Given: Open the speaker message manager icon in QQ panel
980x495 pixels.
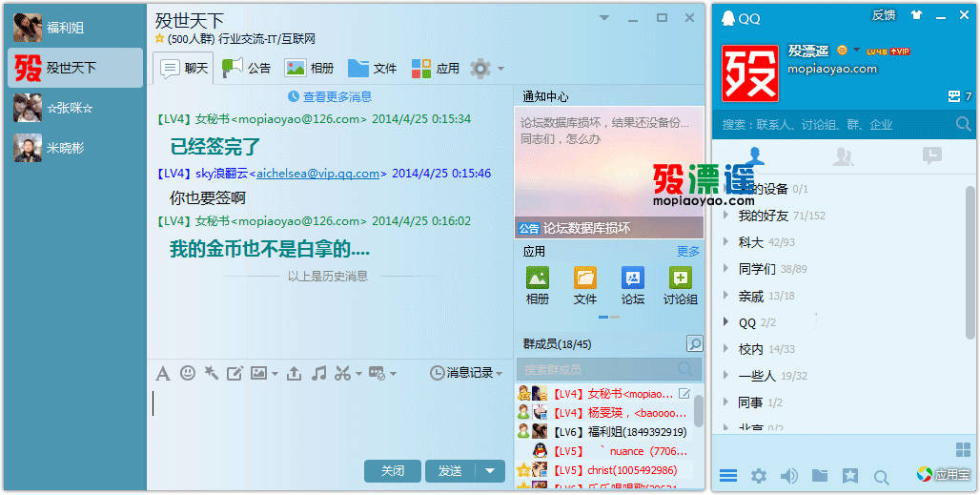Looking at the screenshot, I should click(x=788, y=476).
